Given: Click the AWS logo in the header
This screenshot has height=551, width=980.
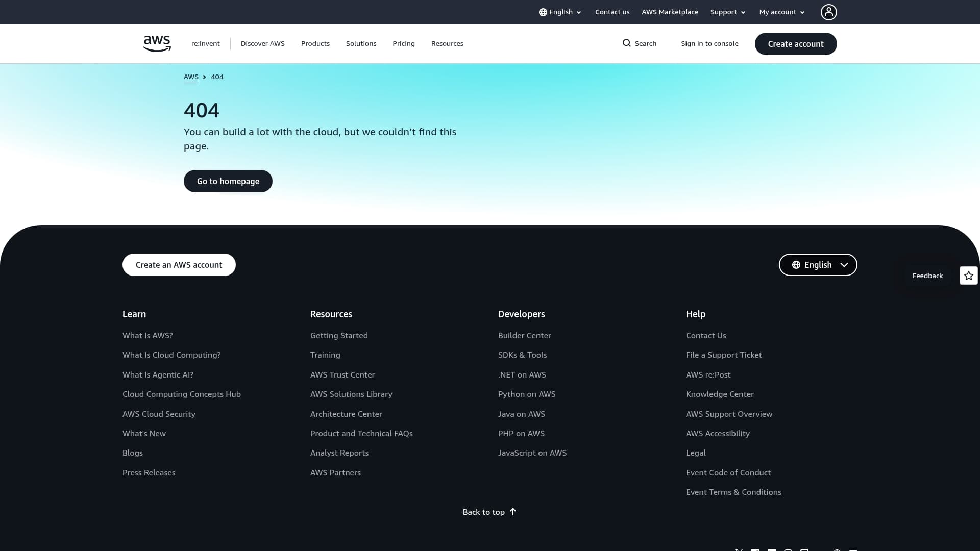Looking at the screenshot, I should click(157, 43).
